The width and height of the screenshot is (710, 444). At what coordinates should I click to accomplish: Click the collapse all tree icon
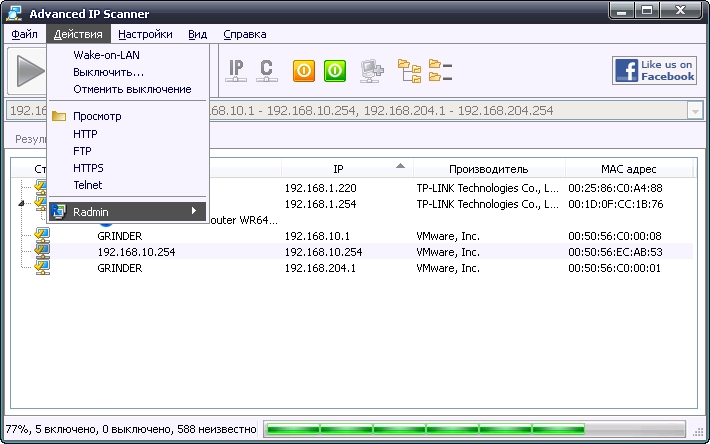(x=440, y=71)
